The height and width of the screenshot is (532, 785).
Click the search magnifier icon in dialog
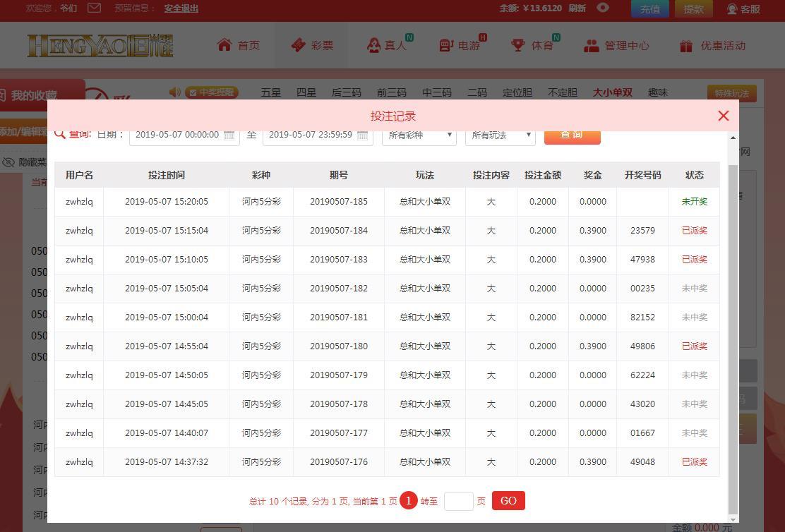click(x=59, y=134)
